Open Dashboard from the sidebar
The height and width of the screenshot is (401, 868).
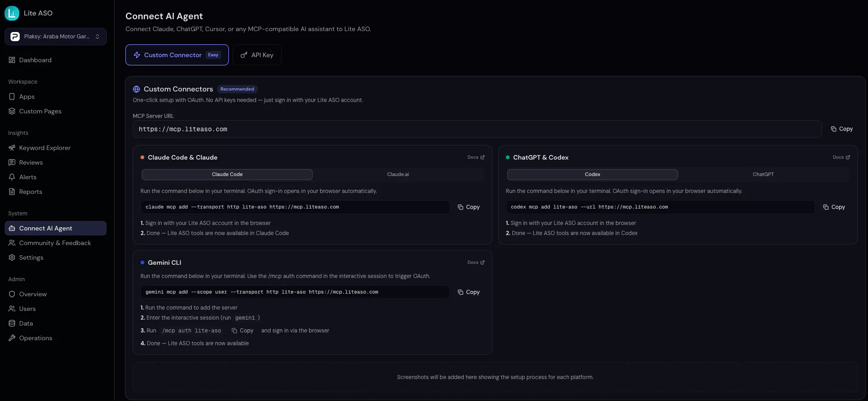[x=55, y=60]
